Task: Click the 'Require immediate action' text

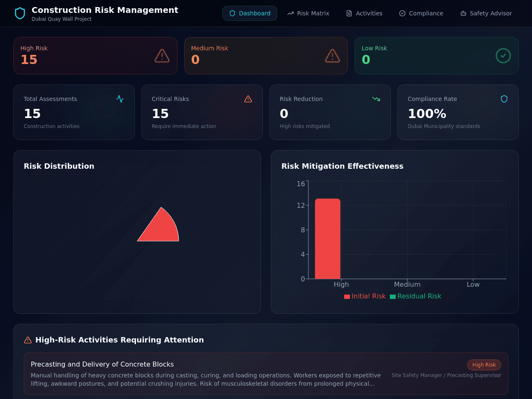Action: (x=184, y=126)
